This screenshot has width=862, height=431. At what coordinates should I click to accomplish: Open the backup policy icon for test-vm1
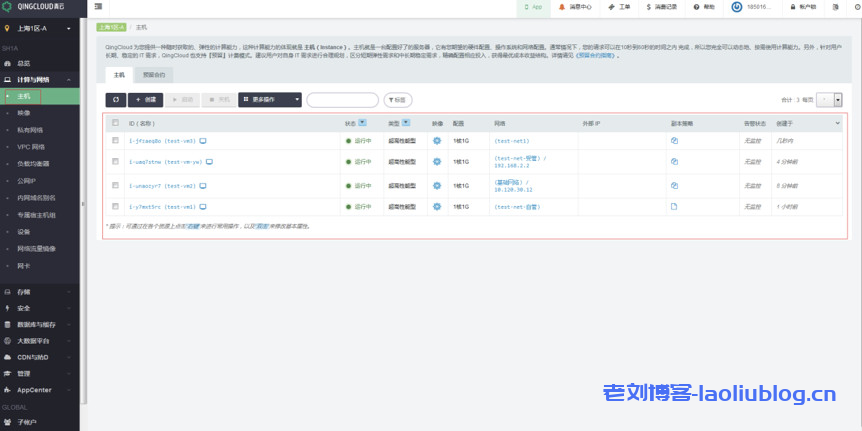[x=674, y=207]
